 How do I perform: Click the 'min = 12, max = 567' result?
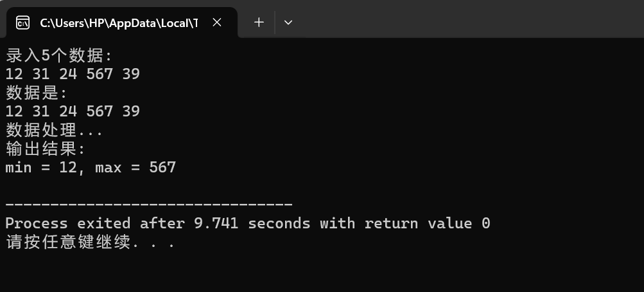[x=91, y=167]
